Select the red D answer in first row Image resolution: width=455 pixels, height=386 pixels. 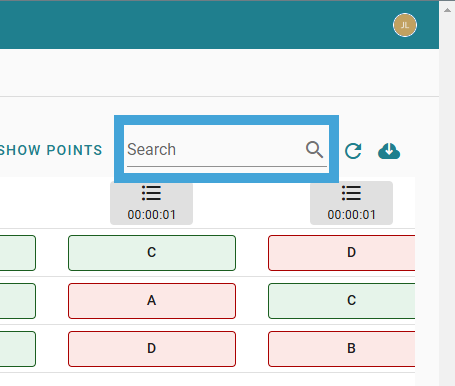(x=342, y=253)
